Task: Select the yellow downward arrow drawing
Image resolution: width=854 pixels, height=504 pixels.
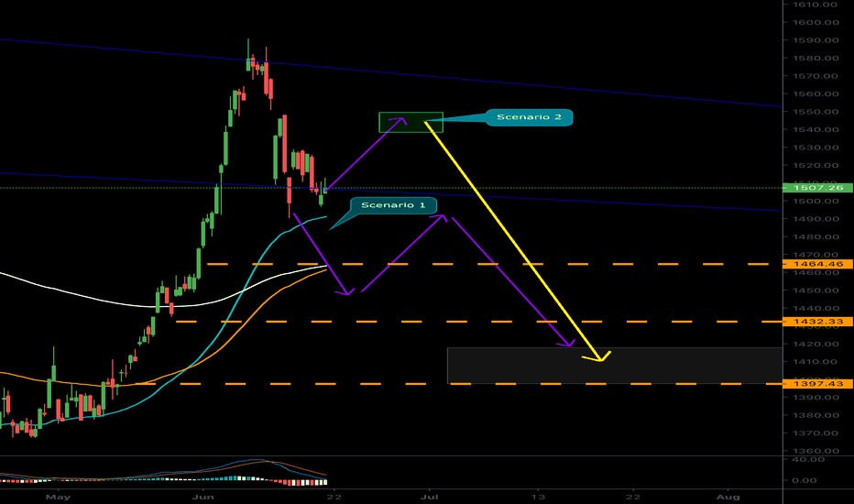Action: click(x=516, y=241)
